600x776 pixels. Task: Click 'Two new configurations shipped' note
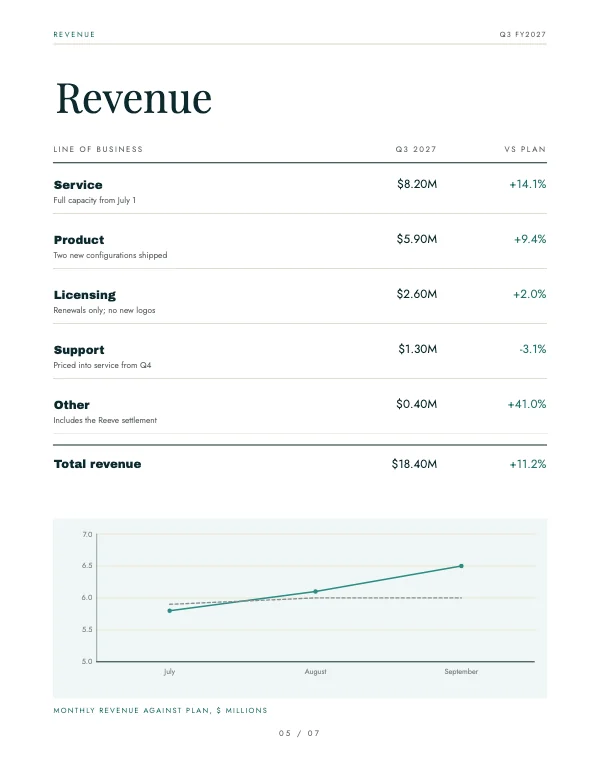point(110,255)
